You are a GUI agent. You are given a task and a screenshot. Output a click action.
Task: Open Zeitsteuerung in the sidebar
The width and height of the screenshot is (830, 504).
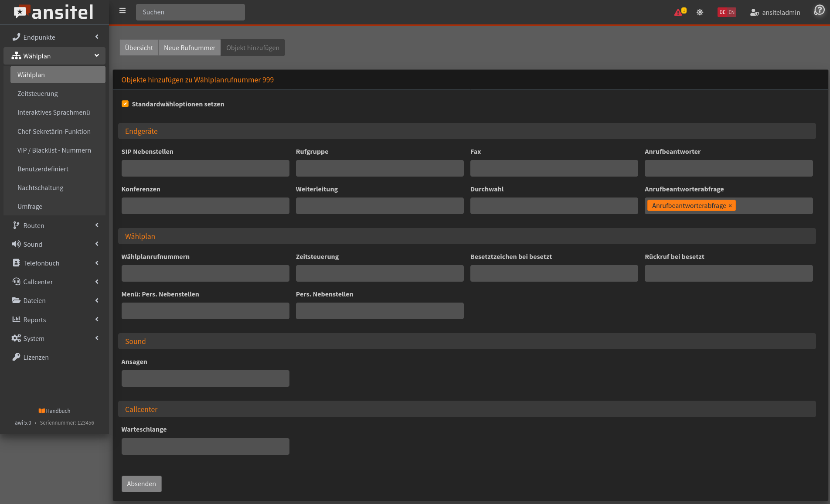37,93
